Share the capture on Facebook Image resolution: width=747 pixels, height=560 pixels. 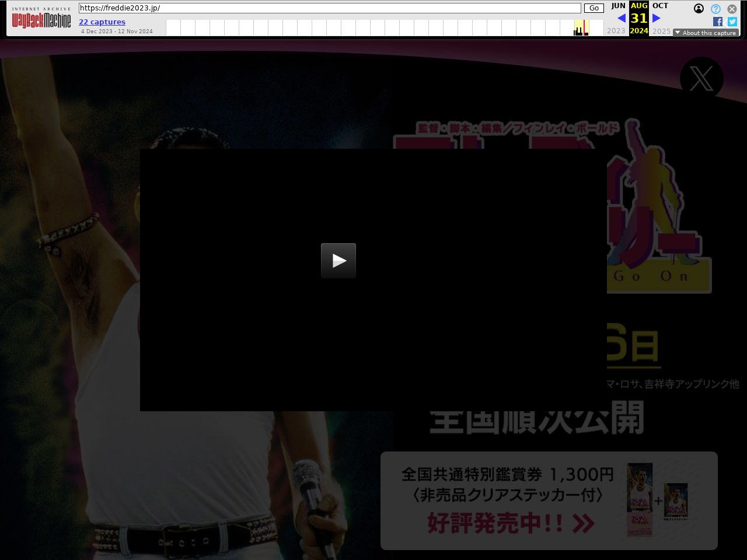pos(718,22)
